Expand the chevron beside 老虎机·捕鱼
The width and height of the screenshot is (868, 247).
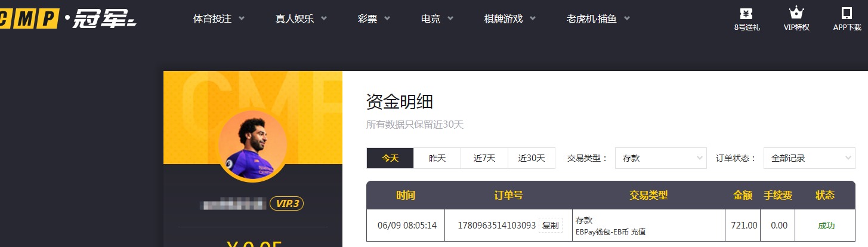point(627,18)
